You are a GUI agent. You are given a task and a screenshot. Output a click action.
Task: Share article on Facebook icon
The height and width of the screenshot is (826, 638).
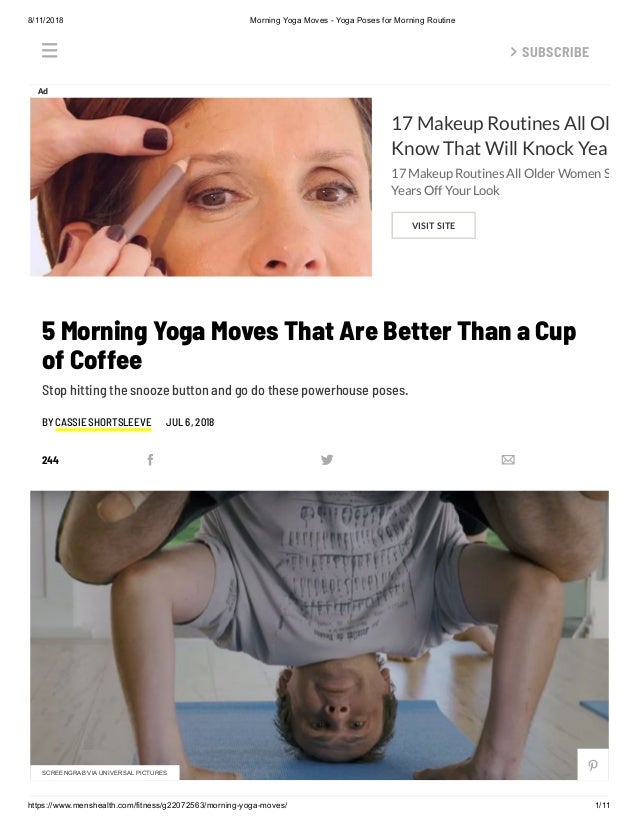[150, 460]
